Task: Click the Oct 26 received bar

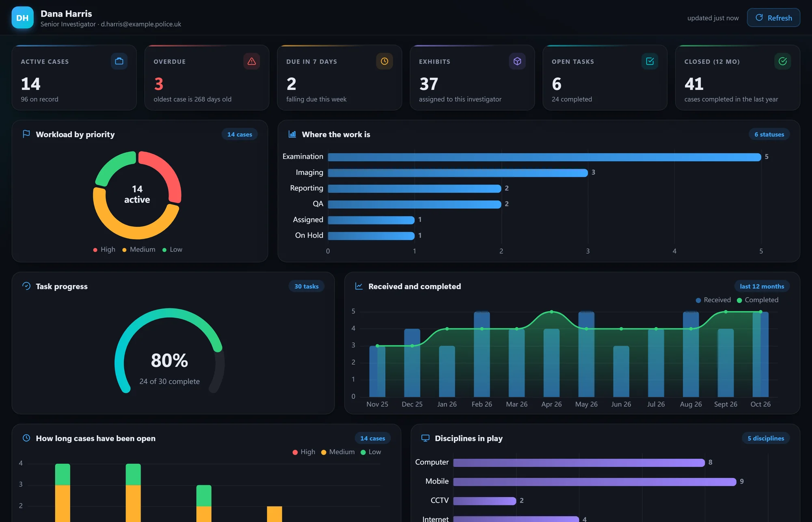Action: coord(760,354)
